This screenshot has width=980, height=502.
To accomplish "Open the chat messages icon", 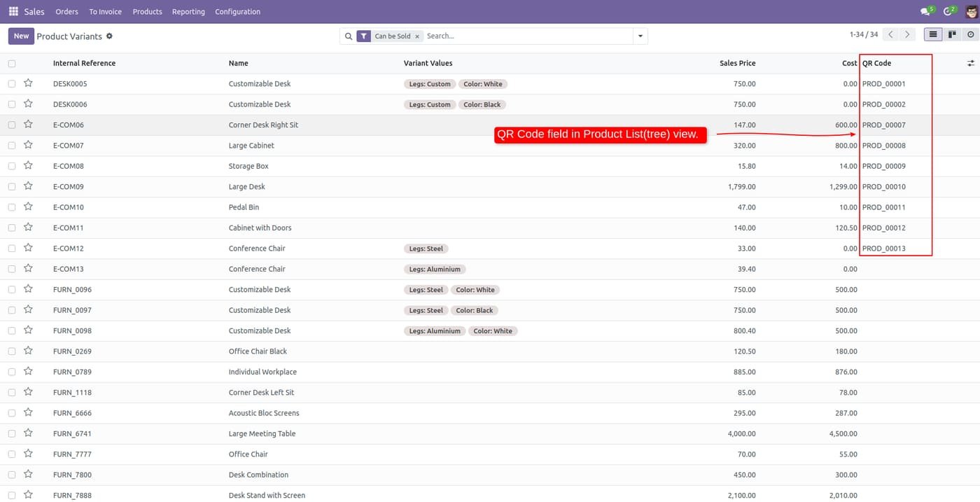I will coord(926,11).
